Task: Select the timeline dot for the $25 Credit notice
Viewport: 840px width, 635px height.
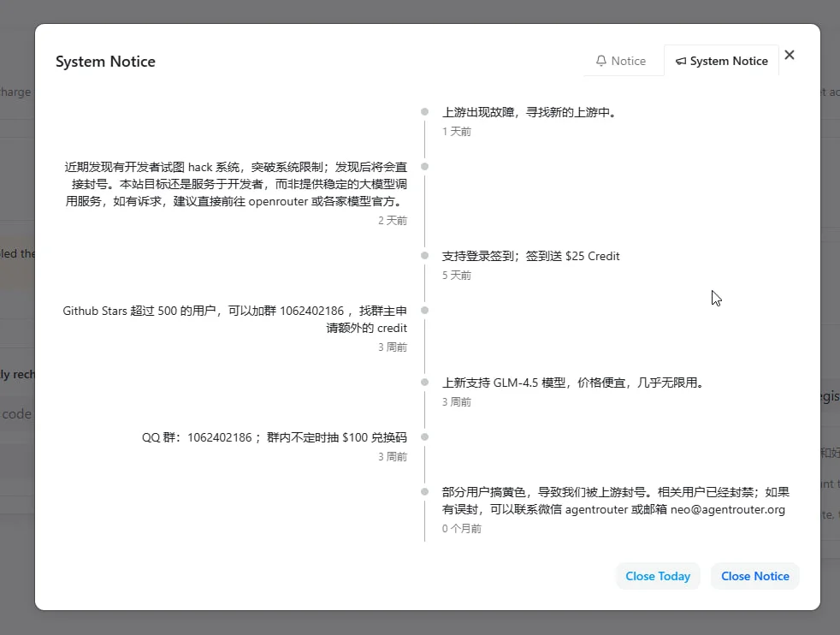Action: (x=424, y=255)
